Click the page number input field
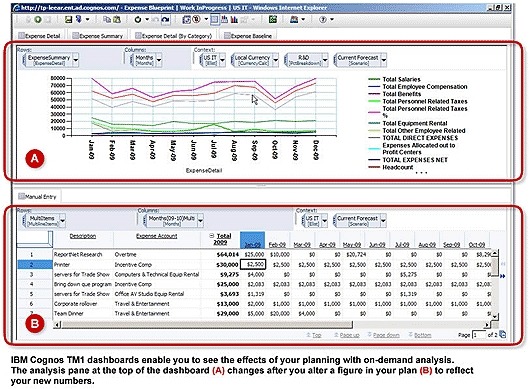Viewport: 530px width, 389px height. pyautogui.click(x=479, y=335)
